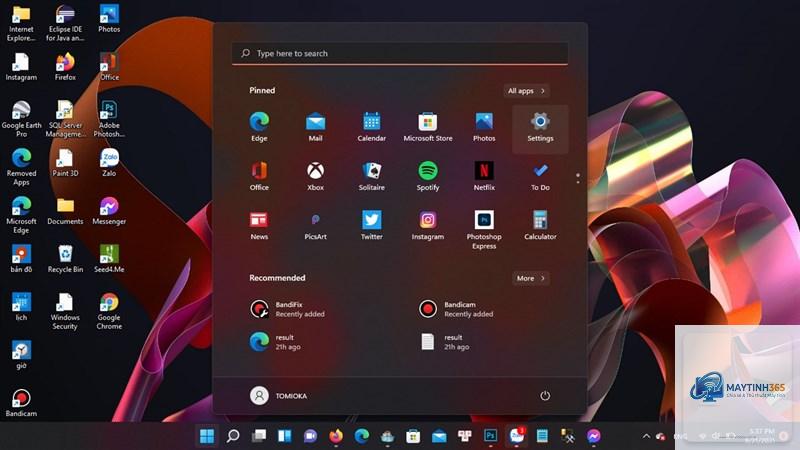Image resolution: width=800 pixels, height=450 pixels.
Task: Launch Photoshop Express
Action: [x=484, y=230]
